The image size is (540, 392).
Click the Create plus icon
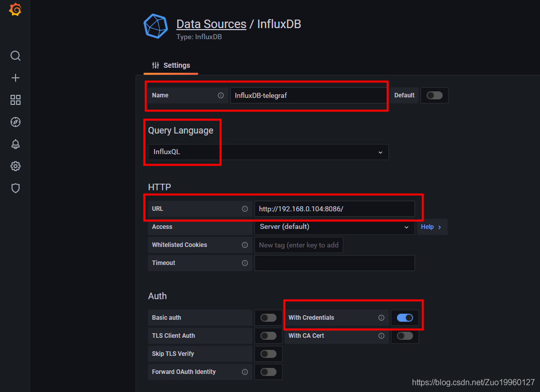[16, 78]
